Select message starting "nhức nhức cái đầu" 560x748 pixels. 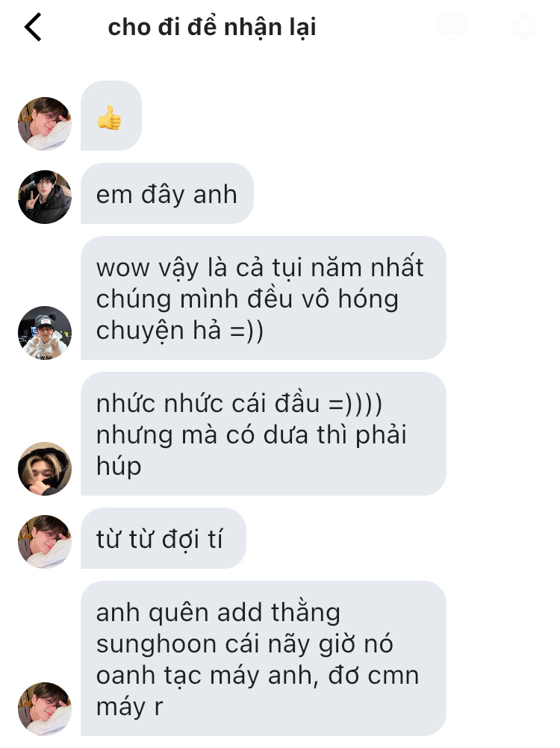pyautogui.click(x=264, y=434)
